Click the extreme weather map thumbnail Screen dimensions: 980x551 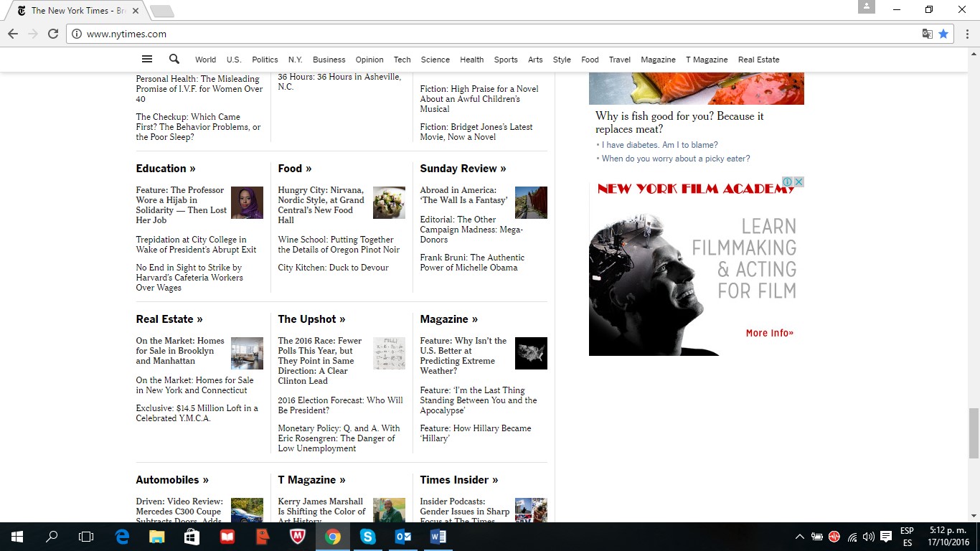point(531,354)
